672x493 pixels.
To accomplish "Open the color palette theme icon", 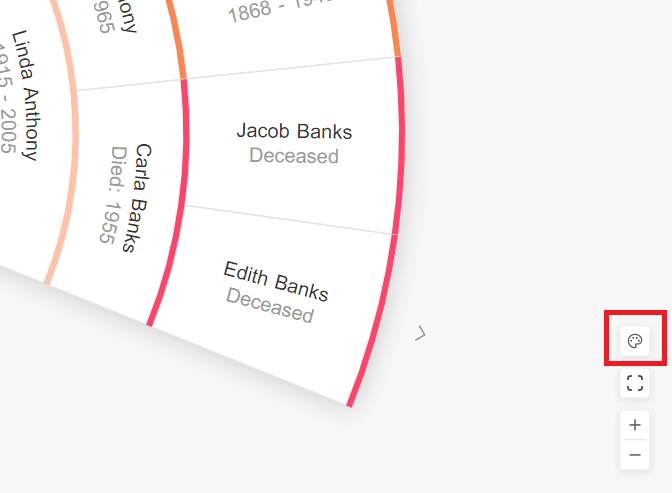I will click(x=635, y=341).
